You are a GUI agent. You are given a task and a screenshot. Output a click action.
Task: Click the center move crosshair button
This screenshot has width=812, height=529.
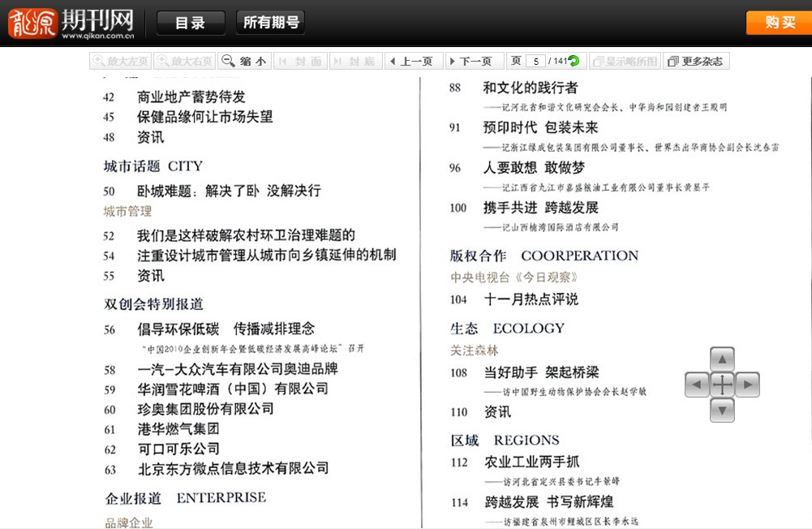[722, 384]
